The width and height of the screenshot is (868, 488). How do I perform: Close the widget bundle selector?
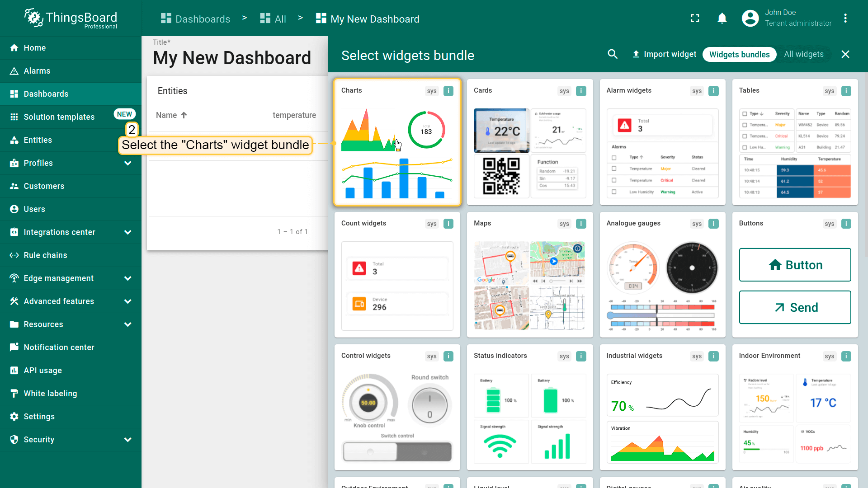845,54
